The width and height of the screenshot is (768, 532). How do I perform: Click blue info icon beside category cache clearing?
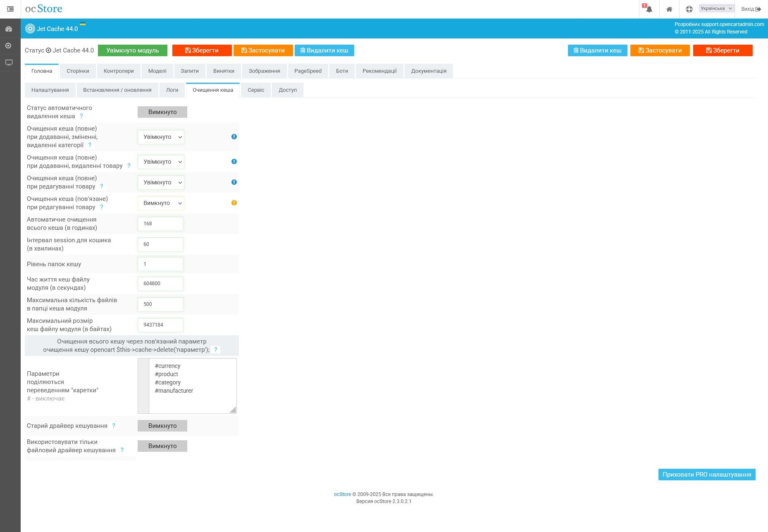tap(234, 137)
